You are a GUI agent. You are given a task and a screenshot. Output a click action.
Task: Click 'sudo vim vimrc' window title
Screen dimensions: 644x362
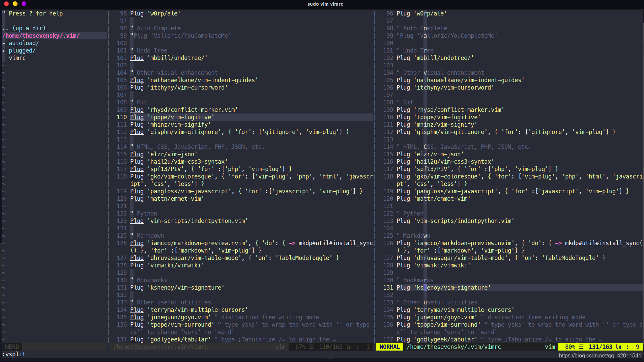point(325,4)
